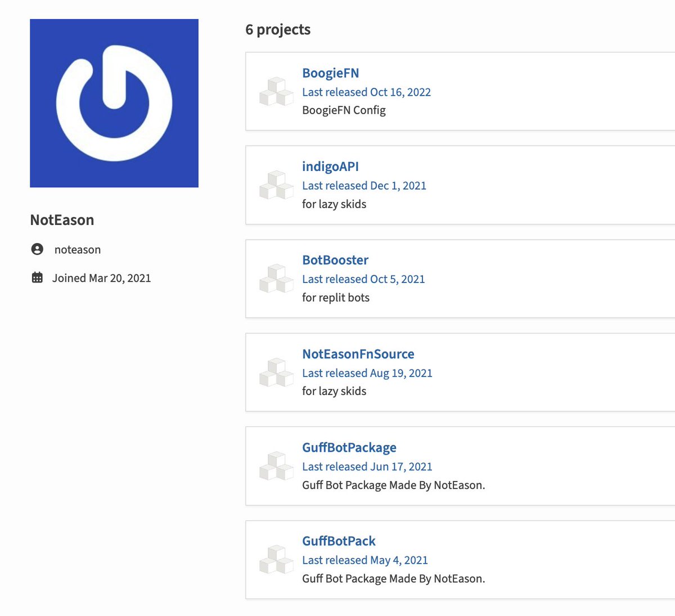
Task: Open the GuffBotPackage project link
Action: tap(349, 447)
